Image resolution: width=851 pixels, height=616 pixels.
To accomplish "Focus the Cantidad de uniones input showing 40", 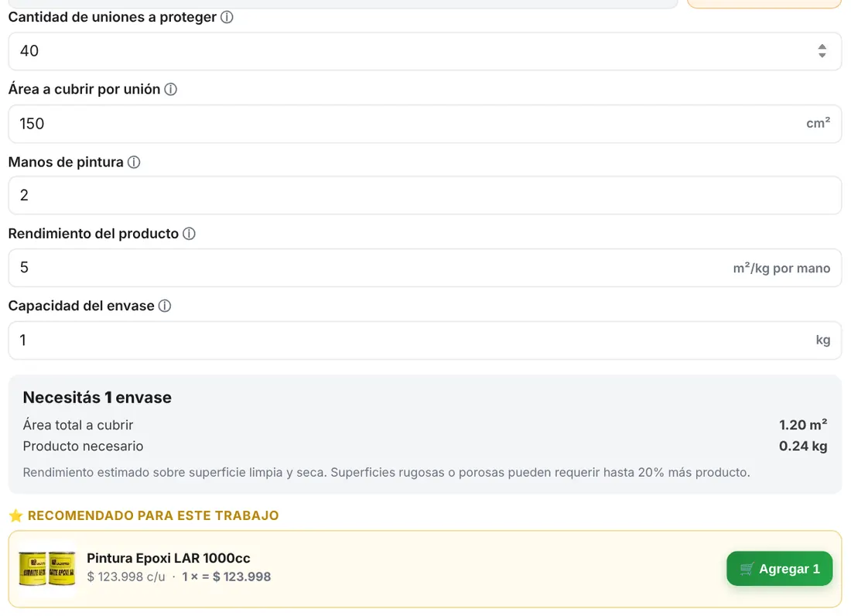I will pyautogui.click(x=425, y=51).
